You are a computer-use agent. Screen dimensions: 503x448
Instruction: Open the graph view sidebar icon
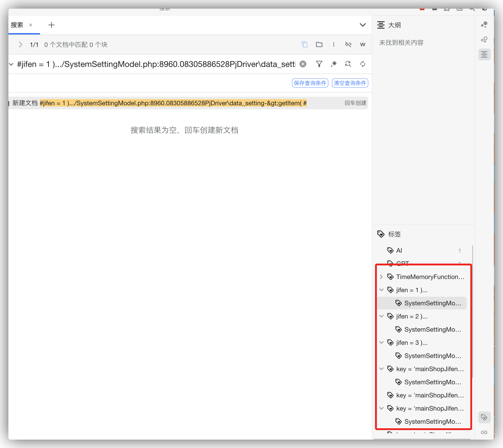click(x=484, y=25)
